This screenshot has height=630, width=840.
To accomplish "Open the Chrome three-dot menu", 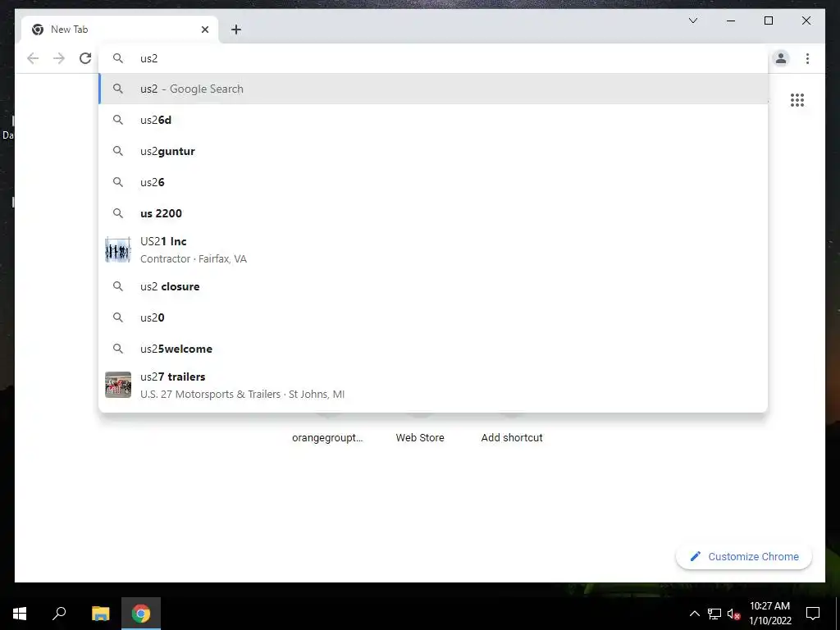I will coord(807,58).
